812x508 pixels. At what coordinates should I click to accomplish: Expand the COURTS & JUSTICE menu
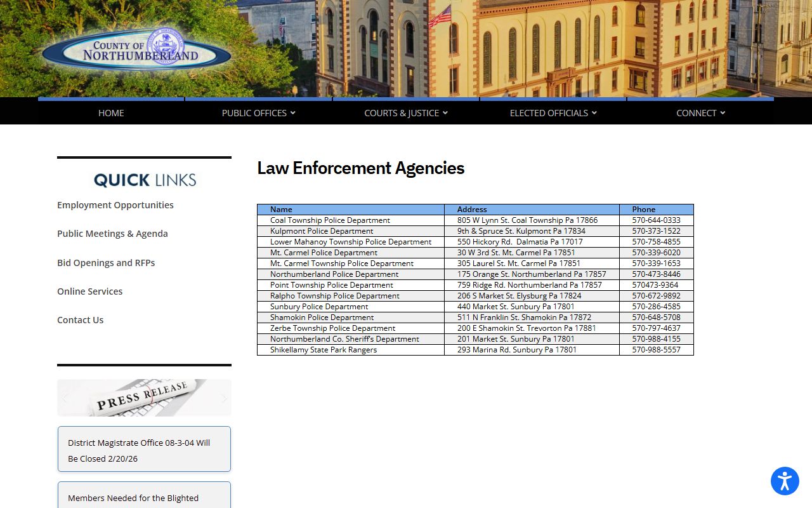pyautogui.click(x=406, y=113)
